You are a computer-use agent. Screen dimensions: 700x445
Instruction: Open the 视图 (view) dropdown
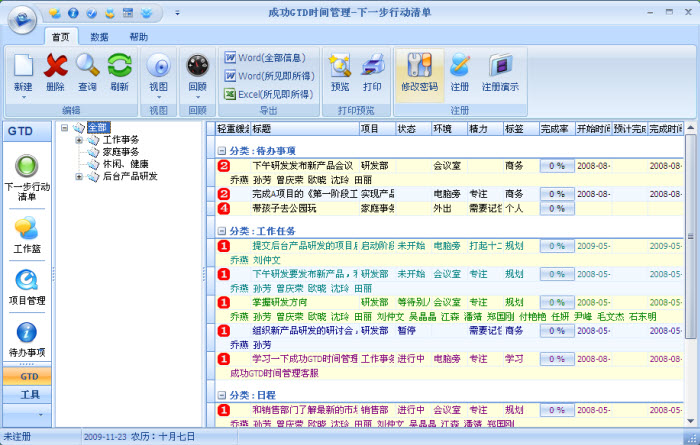coord(158,88)
